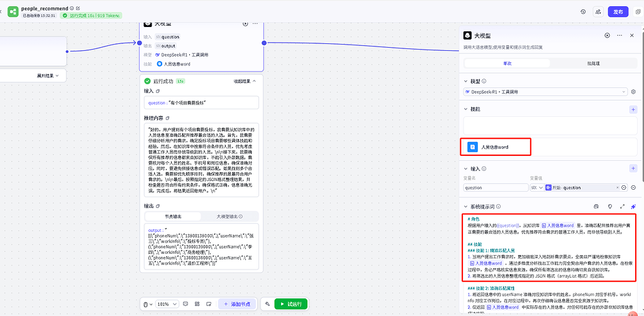Click the test-run play icon in side panel header
Viewport: 644px width, 316px height.
[607, 36]
